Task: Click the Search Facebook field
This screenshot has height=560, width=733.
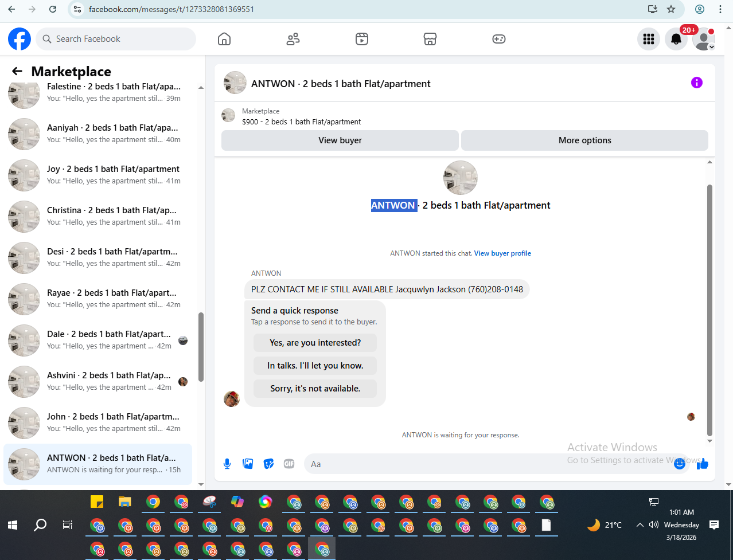Action: [x=116, y=39]
